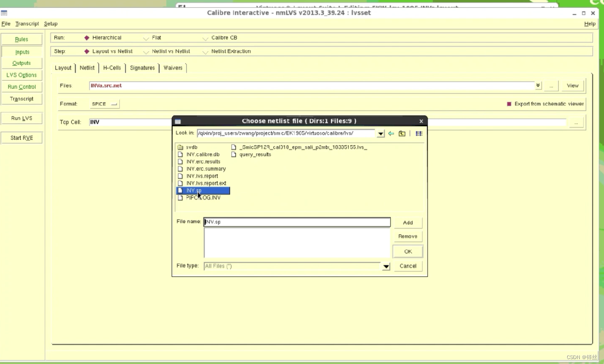Select Calibre CB run mode
This screenshot has width=604, height=364.
click(220, 38)
